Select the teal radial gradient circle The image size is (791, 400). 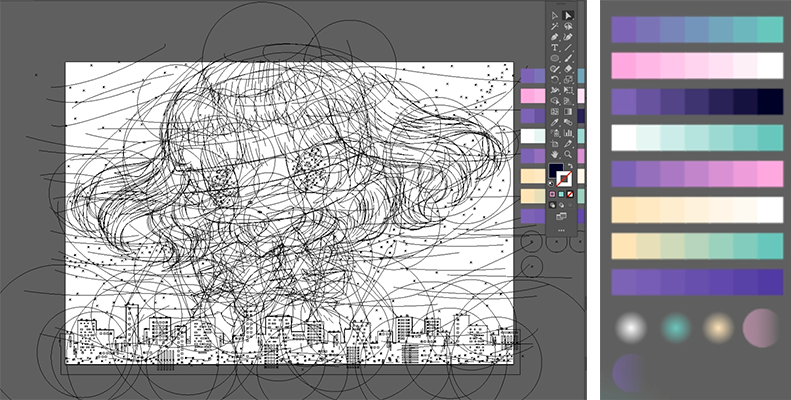676,328
